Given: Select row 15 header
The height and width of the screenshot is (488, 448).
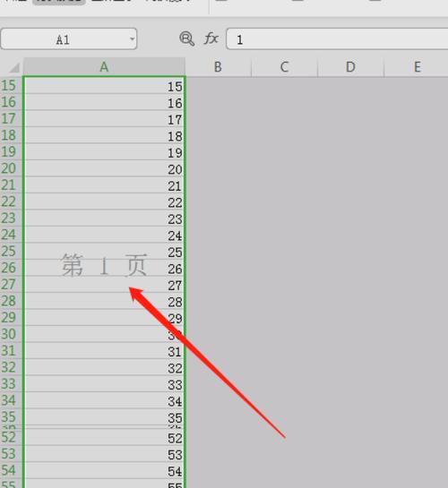Looking at the screenshot, I should 11,85.
